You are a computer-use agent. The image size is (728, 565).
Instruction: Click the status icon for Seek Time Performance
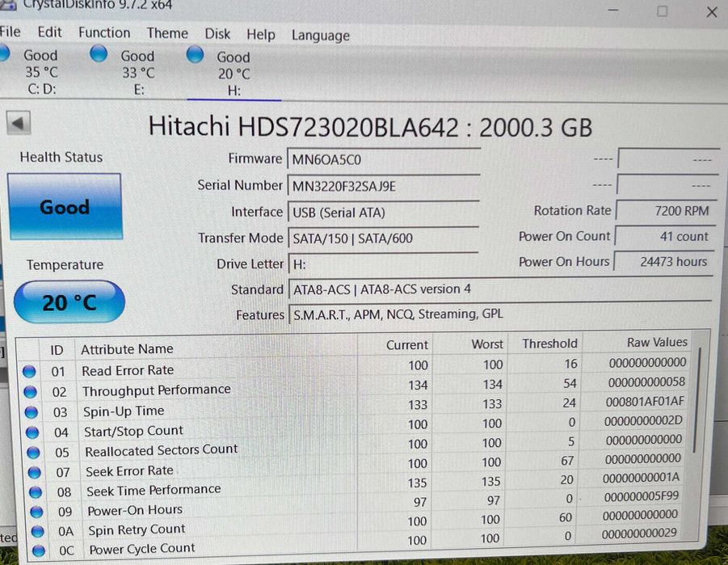pos(36,492)
